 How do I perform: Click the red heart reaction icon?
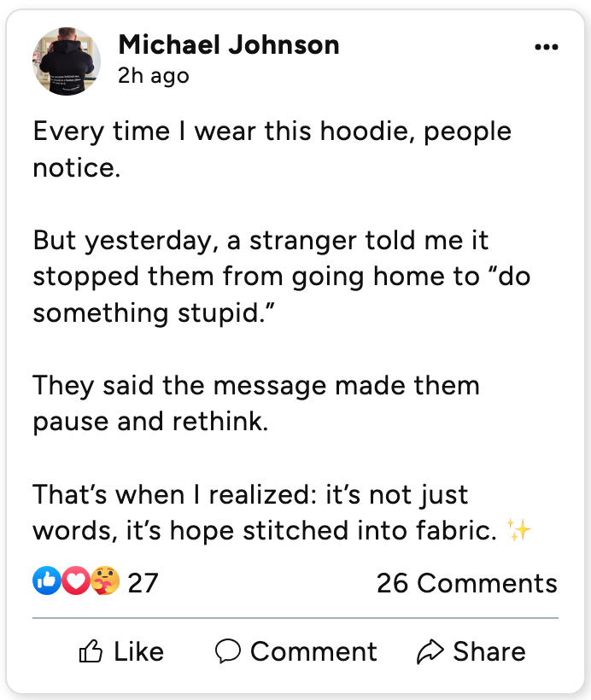click(75, 581)
